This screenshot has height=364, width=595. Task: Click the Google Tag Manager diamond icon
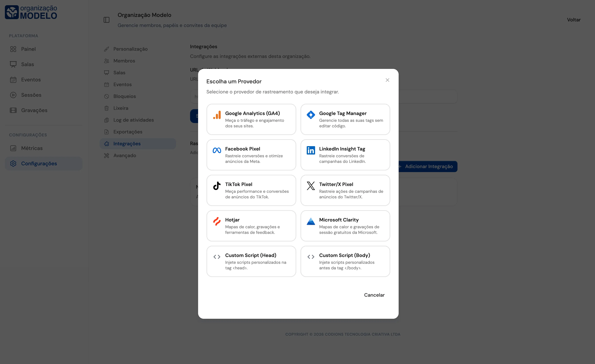pyautogui.click(x=311, y=115)
